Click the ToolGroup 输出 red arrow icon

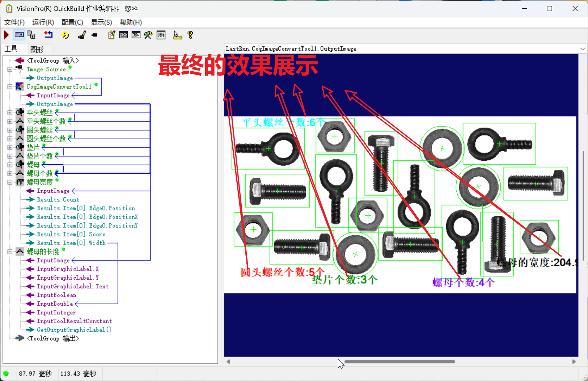click(x=20, y=338)
